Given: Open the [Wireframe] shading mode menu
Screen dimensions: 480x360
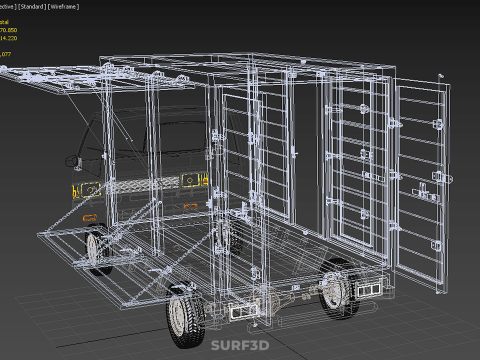Looking at the screenshot, I should (64, 7).
